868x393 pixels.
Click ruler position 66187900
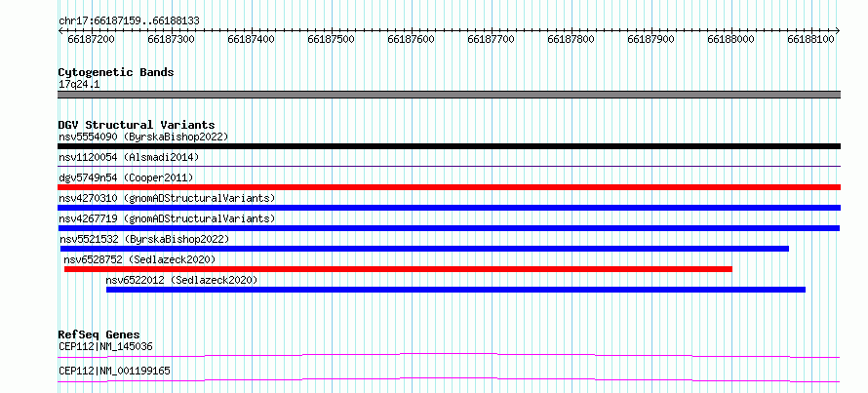point(652,39)
